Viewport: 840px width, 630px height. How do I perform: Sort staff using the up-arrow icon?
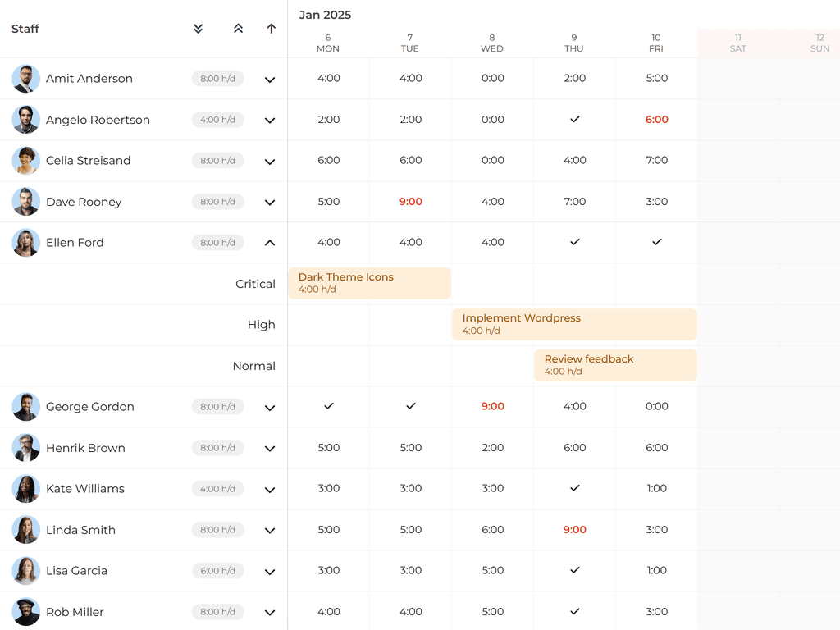point(271,28)
